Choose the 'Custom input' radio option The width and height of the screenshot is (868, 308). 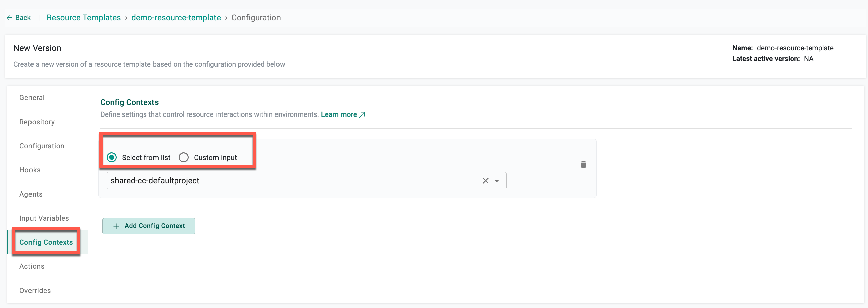coord(184,157)
